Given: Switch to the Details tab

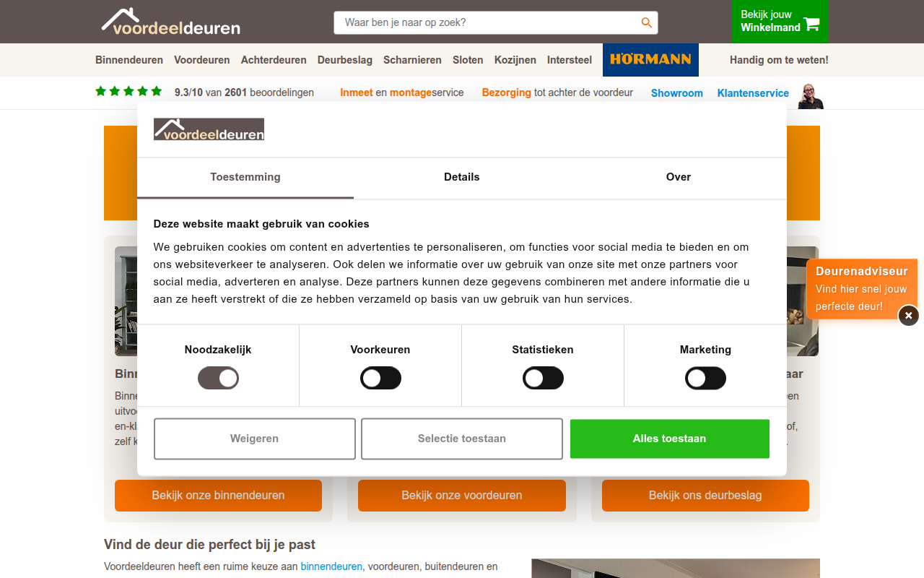Looking at the screenshot, I should 462,177.
